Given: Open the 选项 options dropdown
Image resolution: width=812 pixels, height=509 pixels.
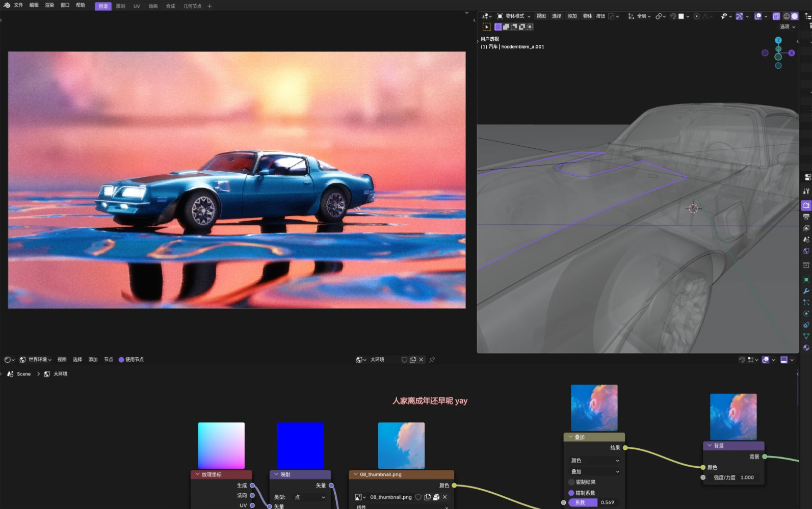Looking at the screenshot, I should pyautogui.click(x=788, y=27).
